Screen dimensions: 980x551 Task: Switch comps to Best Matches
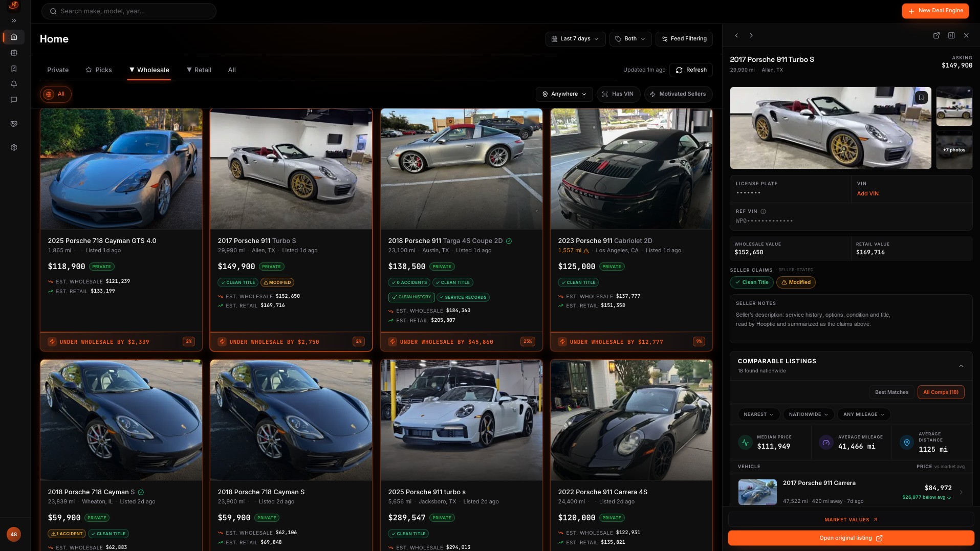(x=891, y=392)
